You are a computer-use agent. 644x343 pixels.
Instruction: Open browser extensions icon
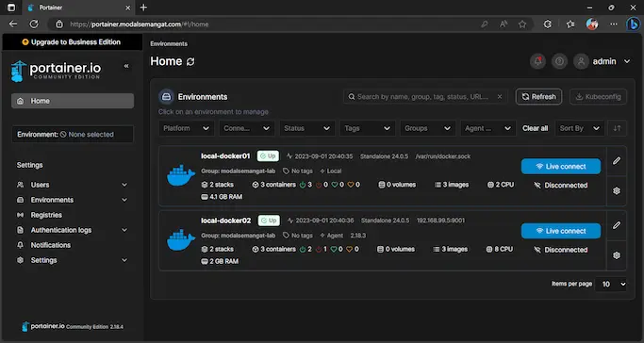click(x=548, y=24)
